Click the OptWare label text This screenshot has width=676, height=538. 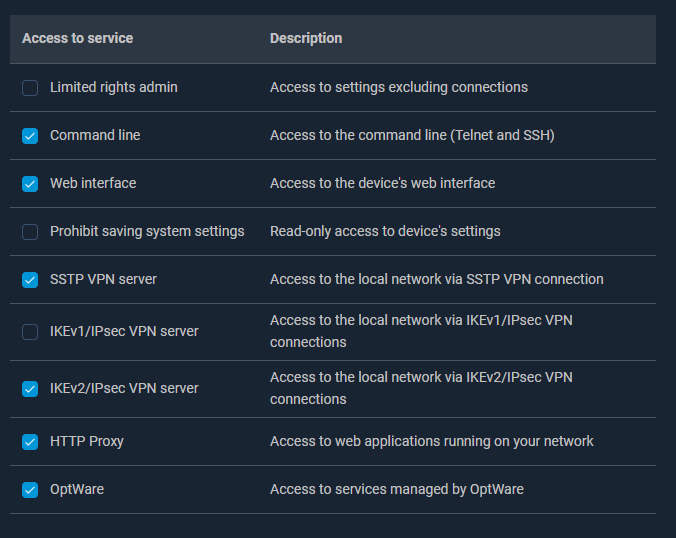77,490
